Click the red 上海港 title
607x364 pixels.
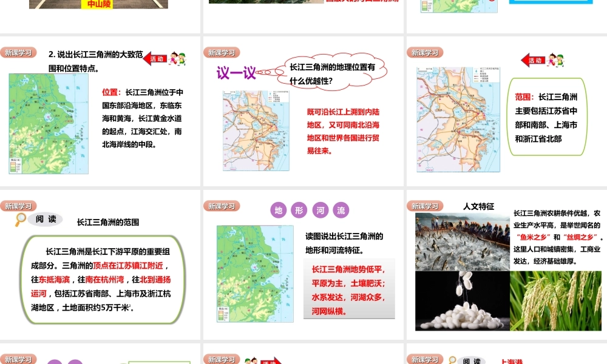(512, 362)
